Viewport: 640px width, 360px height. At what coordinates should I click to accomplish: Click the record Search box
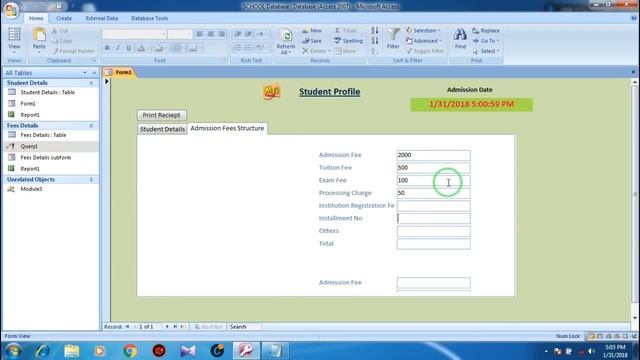[244, 327]
